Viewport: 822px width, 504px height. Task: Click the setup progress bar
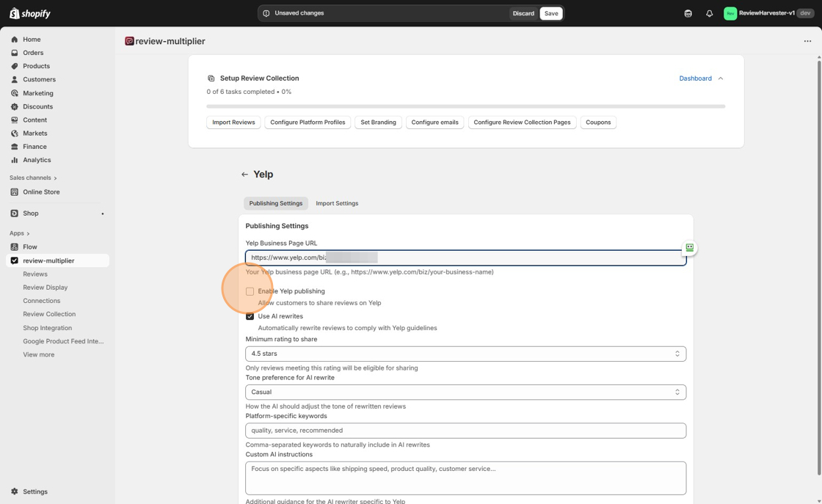465,105
